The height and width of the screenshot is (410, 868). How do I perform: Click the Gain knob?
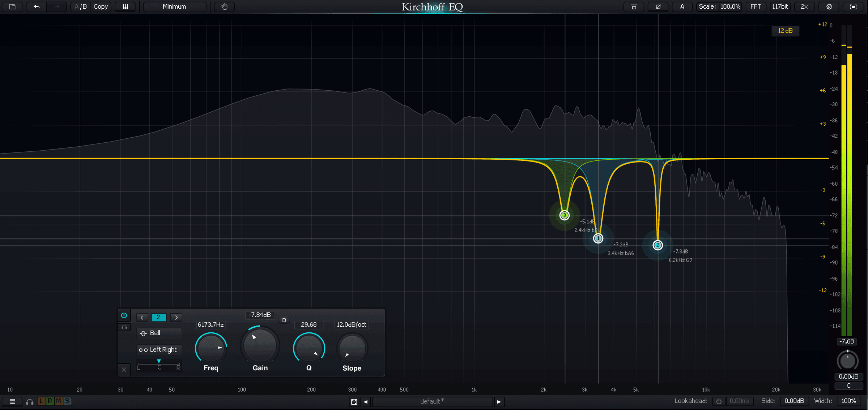click(260, 345)
